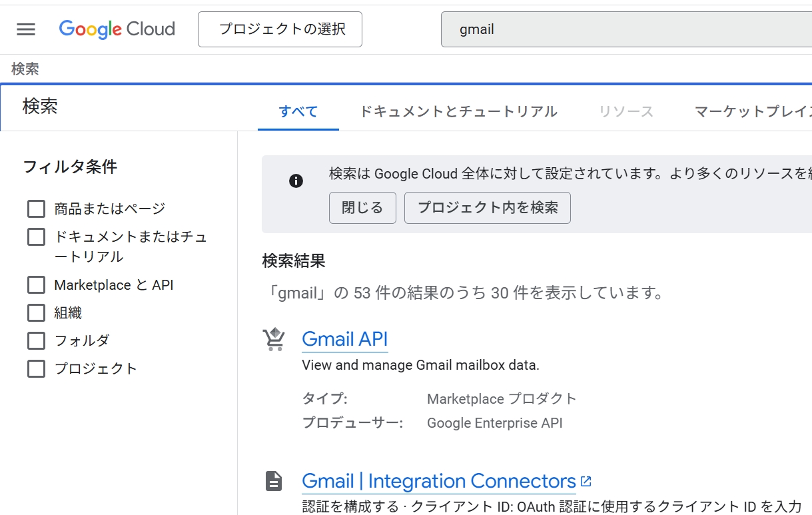Click the 検索 breadcrumb text

tap(25, 69)
